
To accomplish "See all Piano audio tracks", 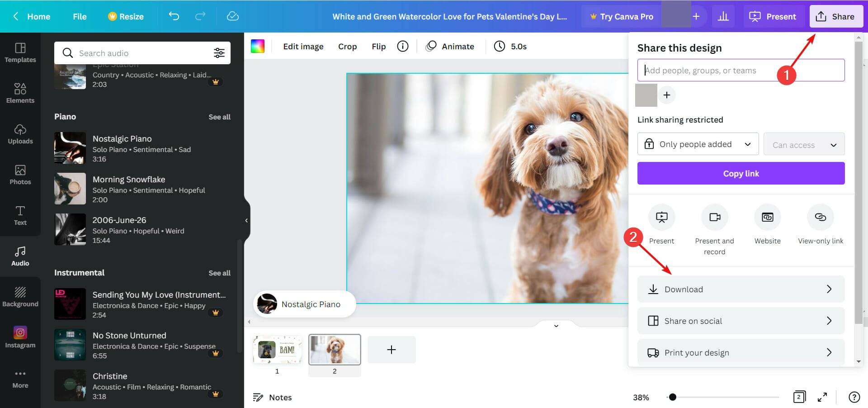I will (220, 117).
